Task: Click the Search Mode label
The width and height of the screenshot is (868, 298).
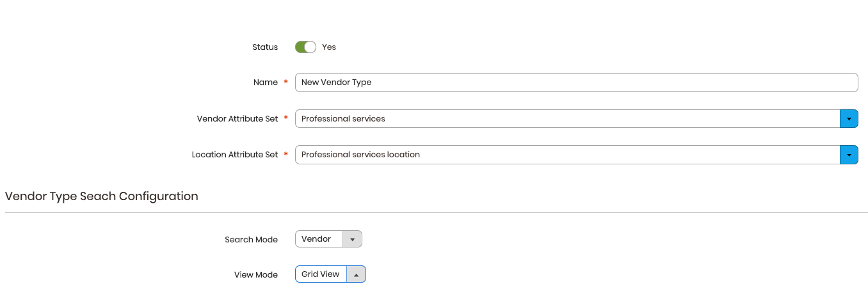Action: 252,240
